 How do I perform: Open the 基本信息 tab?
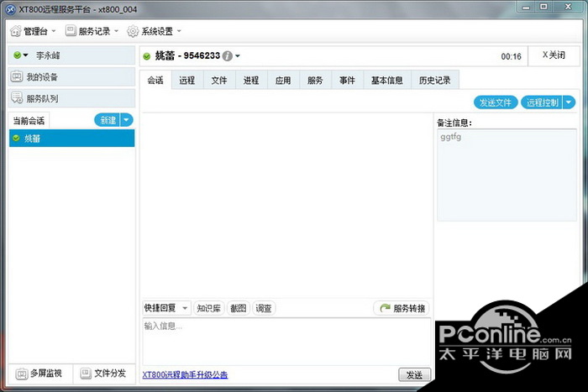coord(387,81)
